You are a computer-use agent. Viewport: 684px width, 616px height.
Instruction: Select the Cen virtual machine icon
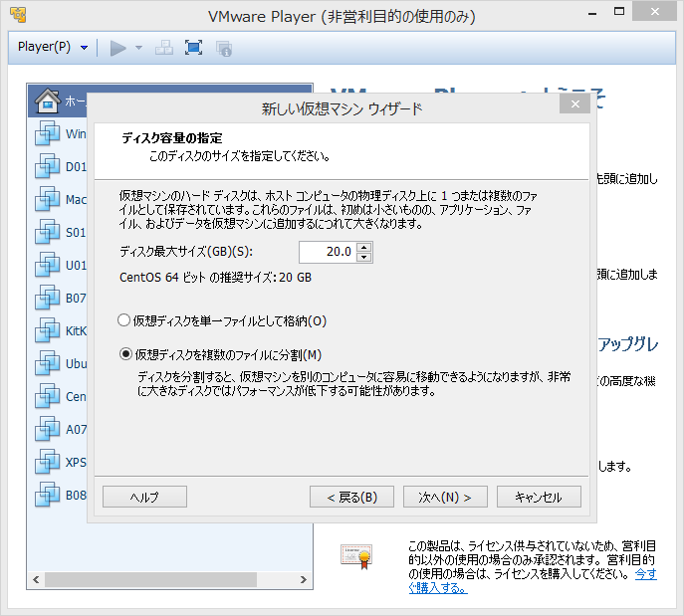click(x=47, y=396)
